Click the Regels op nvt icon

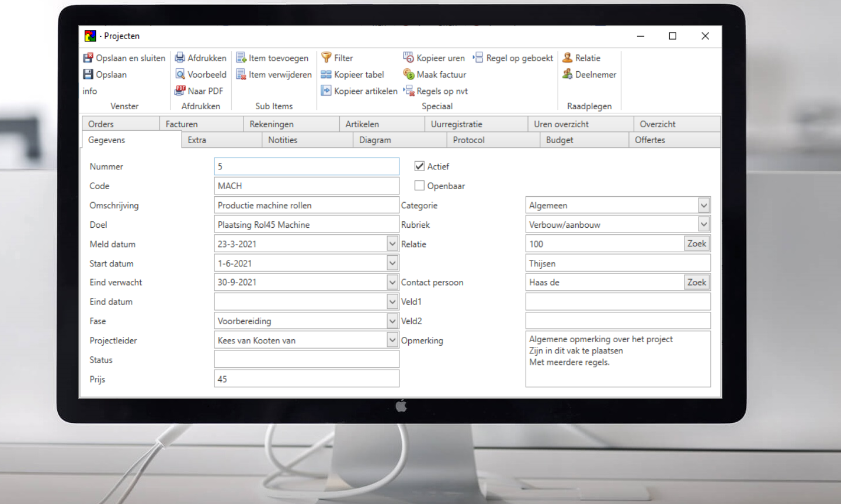click(x=408, y=91)
